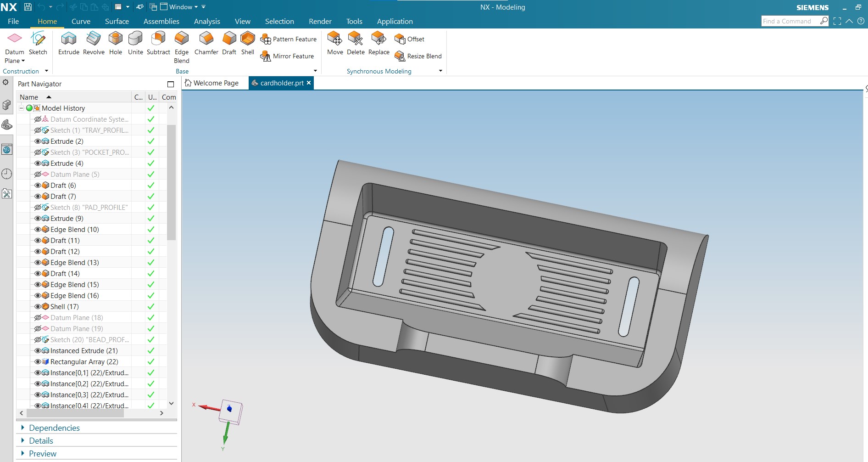The image size is (868, 462).
Task: Start the Draft command from ribbon
Action: [229, 43]
